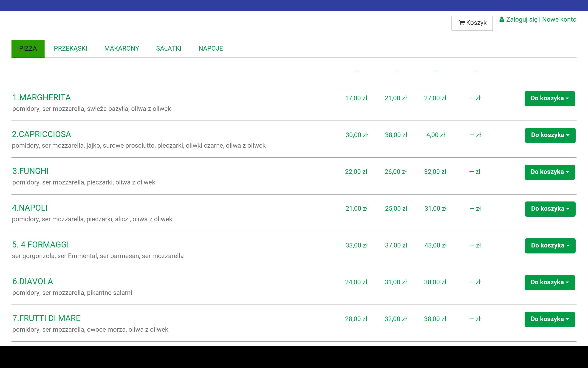The height and width of the screenshot is (368, 588).
Task: Open the SAŁATKI tab
Action: coord(169,49)
